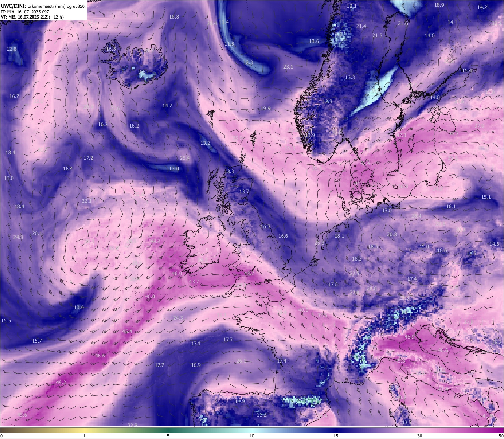Viewport: 504px width, 439px height.
Task: Click the 16.1 value label
Action: 451,207
